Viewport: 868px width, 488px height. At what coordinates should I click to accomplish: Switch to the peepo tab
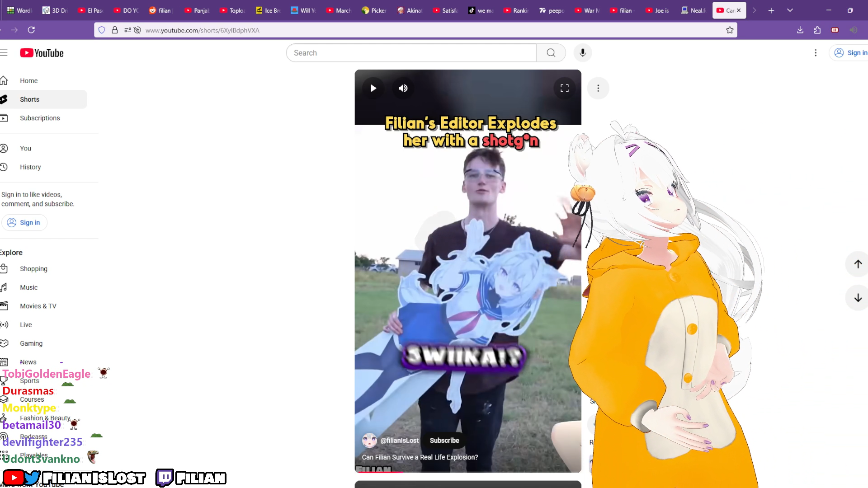(x=552, y=10)
